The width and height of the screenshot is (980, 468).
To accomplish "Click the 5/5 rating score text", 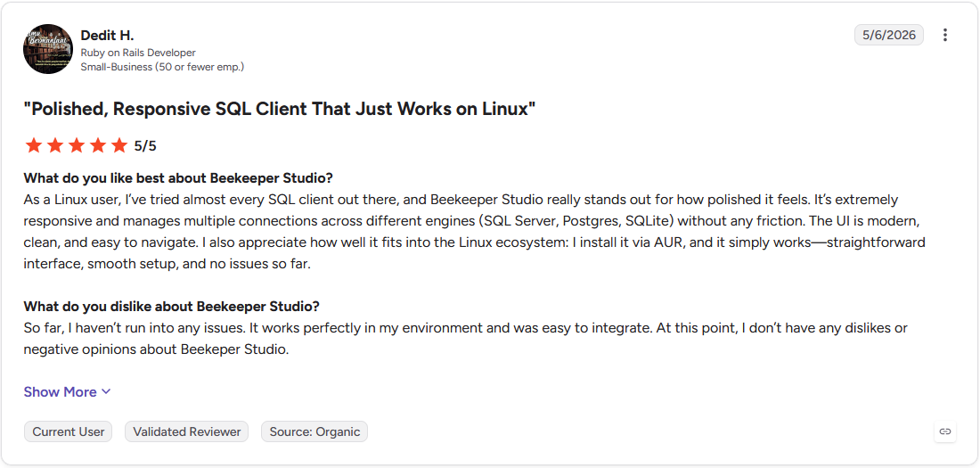I will pos(145,146).
